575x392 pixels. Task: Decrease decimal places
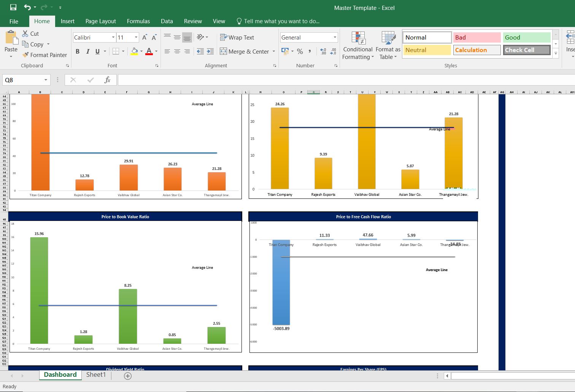point(333,51)
